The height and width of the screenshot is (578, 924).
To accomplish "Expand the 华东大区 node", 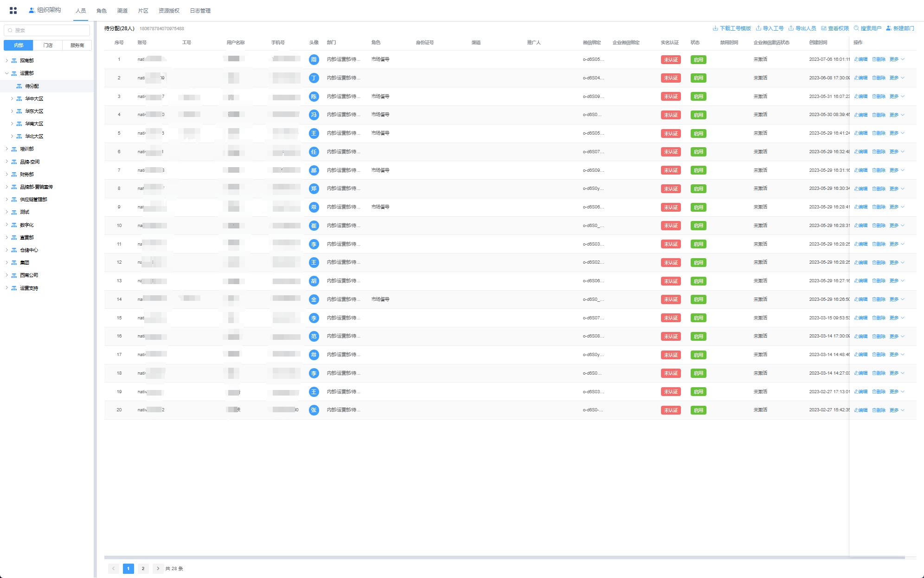I will pos(12,111).
